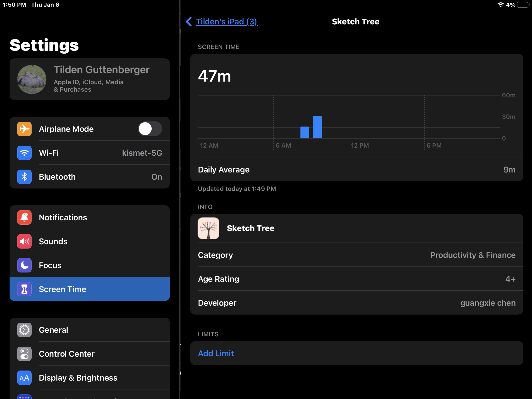532x399 pixels.
Task: Tap the battery indicator in status bar
Action: point(523,5)
